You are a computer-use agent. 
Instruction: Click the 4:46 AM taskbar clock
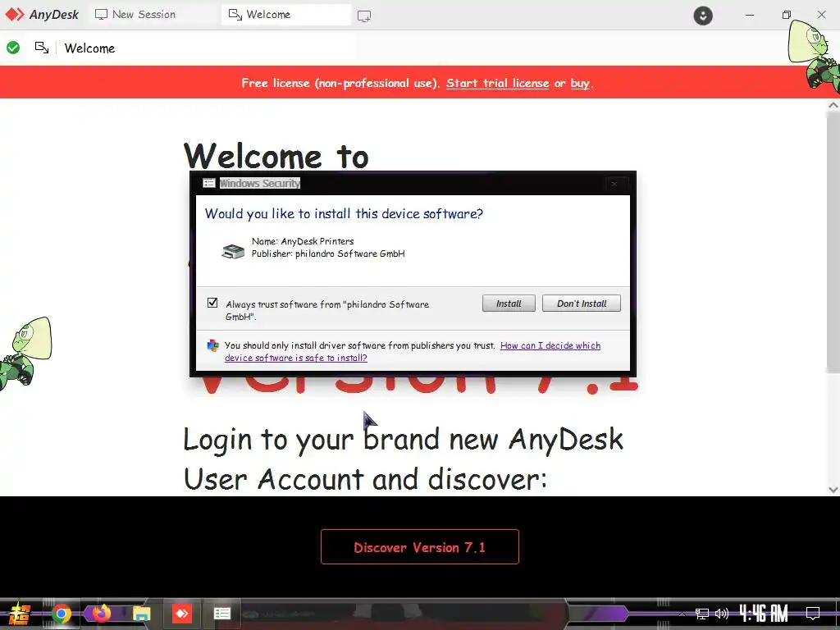764,613
